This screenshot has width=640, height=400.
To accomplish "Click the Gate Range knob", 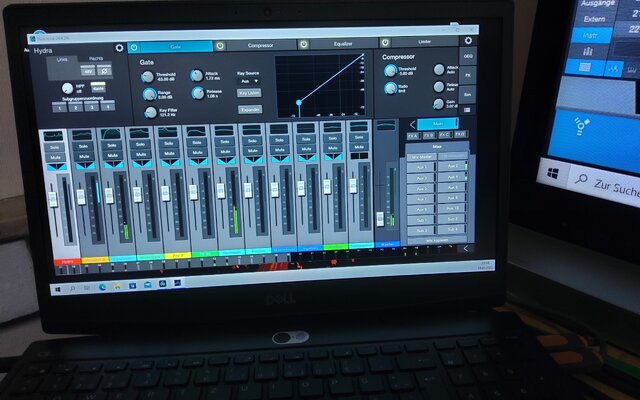I will [149, 94].
